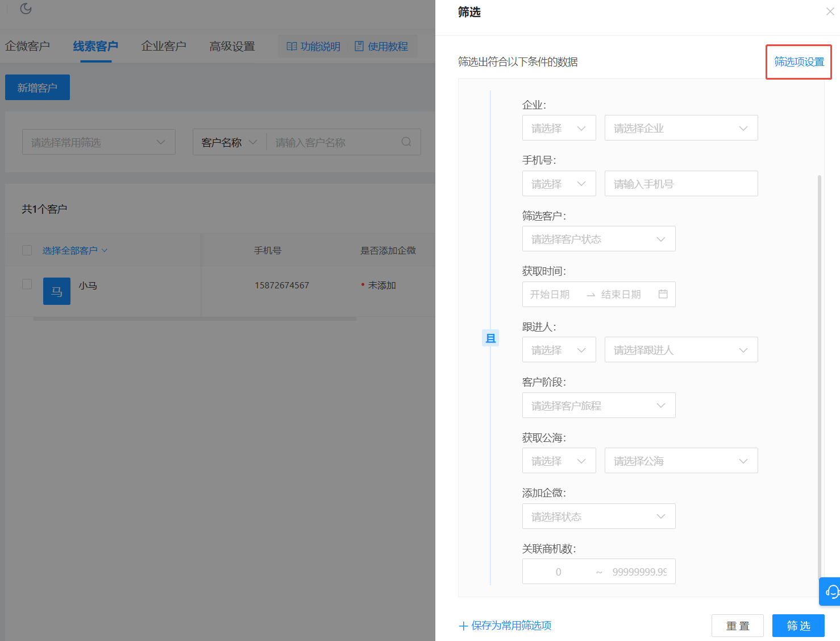Click the 请输入手机号 input field
This screenshot has width=840, height=641.
point(681,184)
